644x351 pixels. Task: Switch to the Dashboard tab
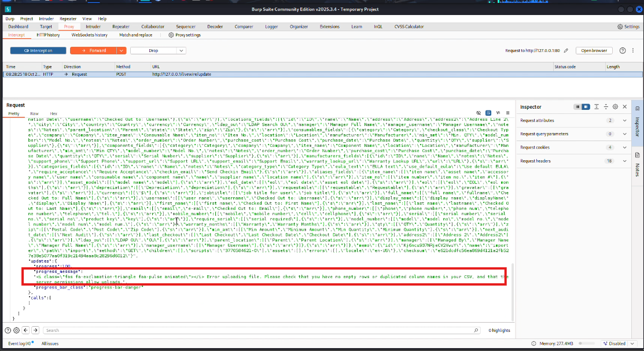[18, 27]
